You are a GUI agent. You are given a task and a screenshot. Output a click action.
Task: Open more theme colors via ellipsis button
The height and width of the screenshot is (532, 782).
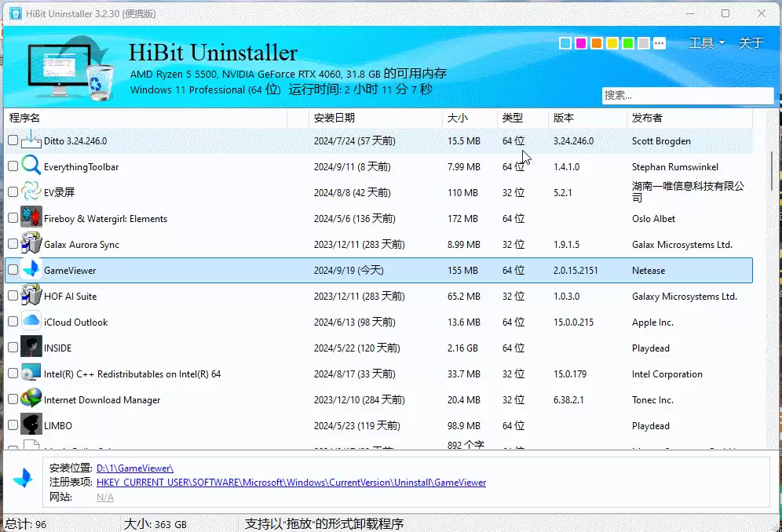[x=660, y=43]
